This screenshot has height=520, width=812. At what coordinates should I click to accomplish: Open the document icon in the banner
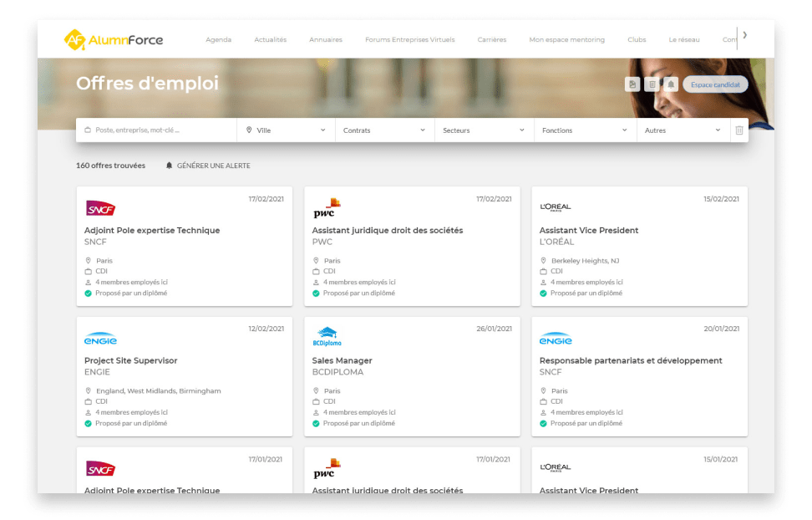pyautogui.click(x=632, y=84)
